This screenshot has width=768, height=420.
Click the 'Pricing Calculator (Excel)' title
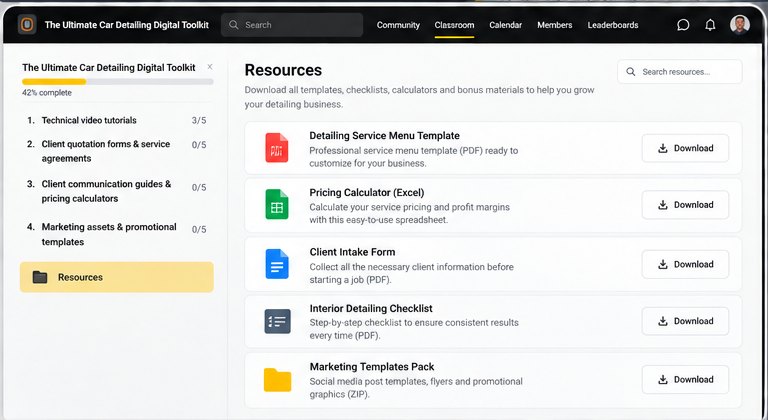(367, 193)
